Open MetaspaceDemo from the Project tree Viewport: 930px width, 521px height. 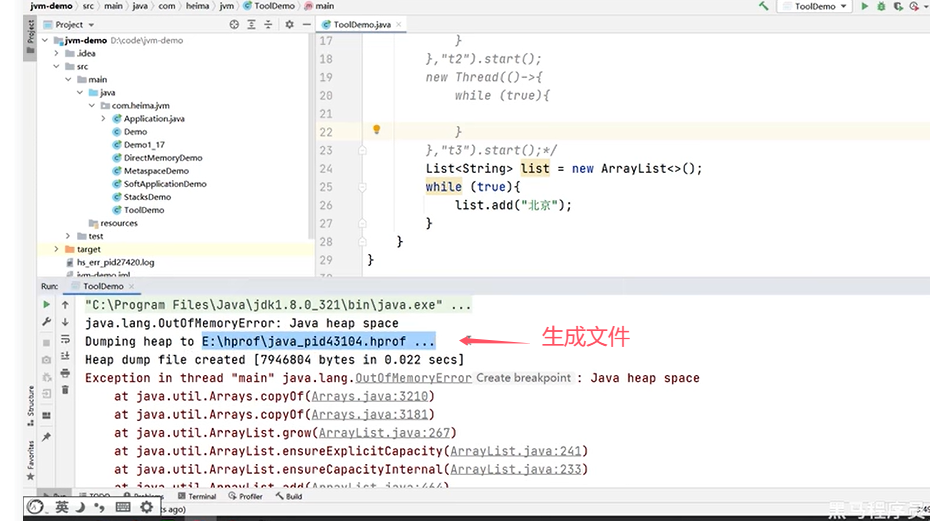[156, 171]
